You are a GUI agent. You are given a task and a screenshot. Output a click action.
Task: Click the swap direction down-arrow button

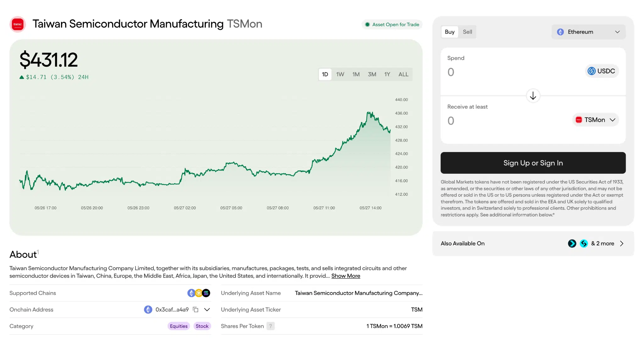(533, 96)
